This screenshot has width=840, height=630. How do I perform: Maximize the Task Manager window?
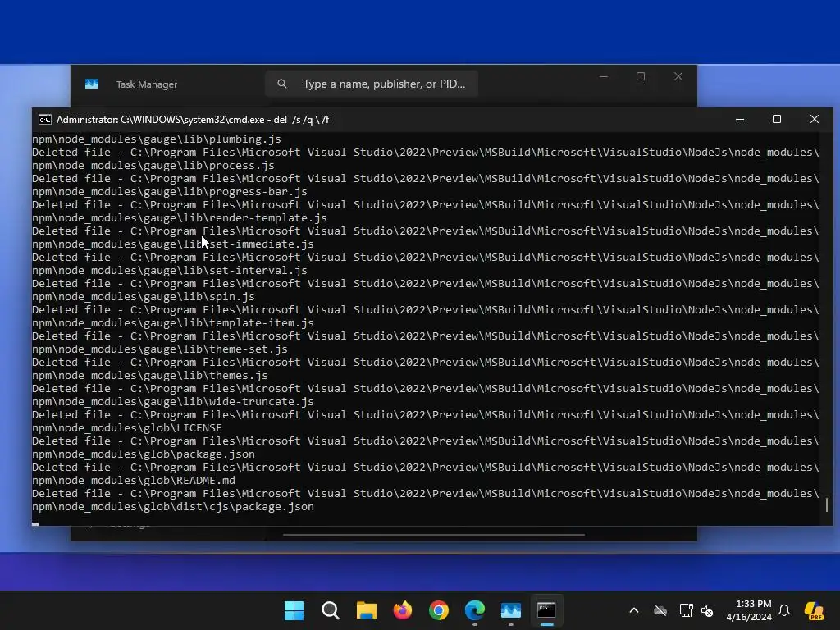click(x=641, y=76)
